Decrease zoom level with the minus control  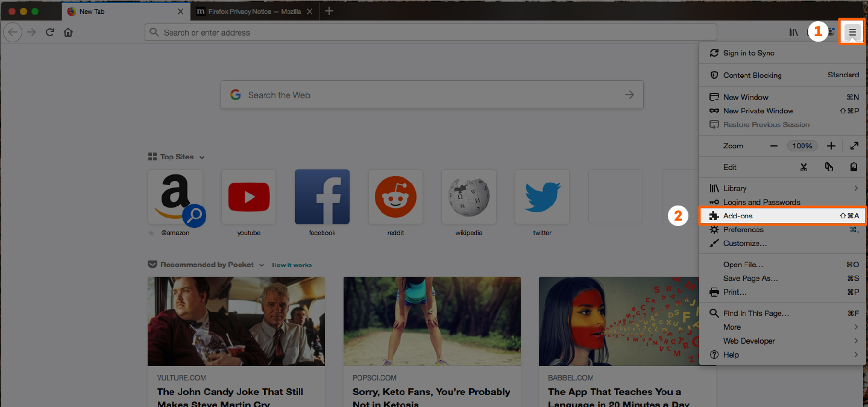coord(774,145)
